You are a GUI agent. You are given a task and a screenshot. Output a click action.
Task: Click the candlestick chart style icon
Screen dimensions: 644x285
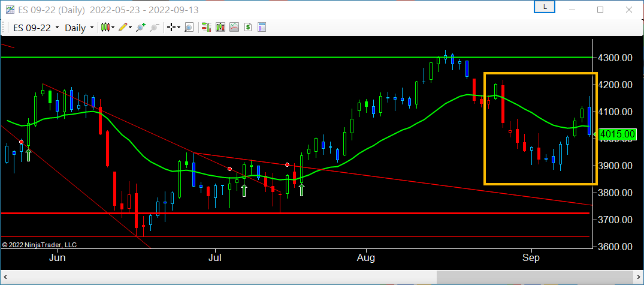pos(105,28)
